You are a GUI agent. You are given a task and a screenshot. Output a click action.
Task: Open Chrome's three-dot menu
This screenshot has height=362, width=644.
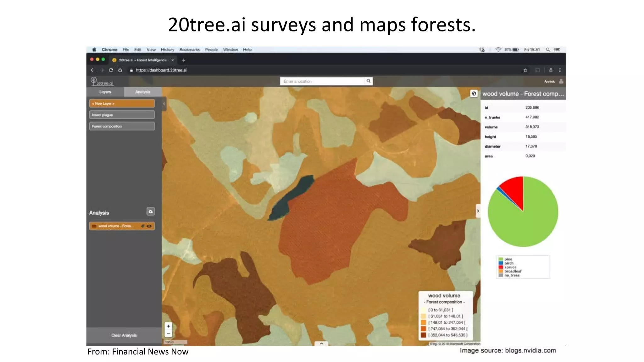click(560, 70)
